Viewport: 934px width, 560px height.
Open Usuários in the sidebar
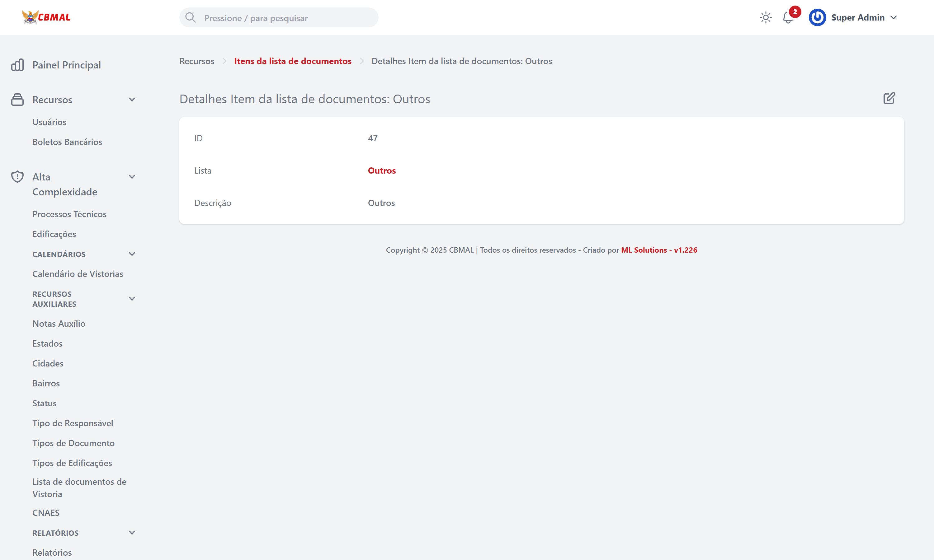[49, 122]
